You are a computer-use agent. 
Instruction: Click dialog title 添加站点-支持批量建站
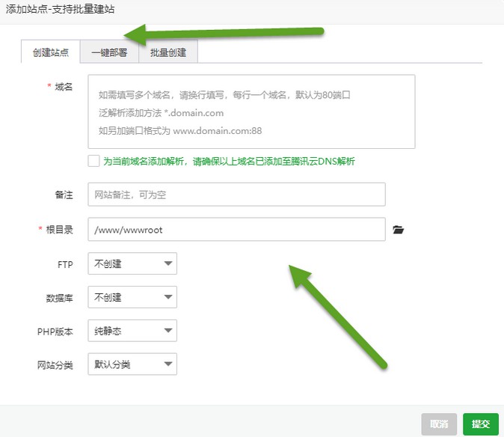(x=60, y=9)
